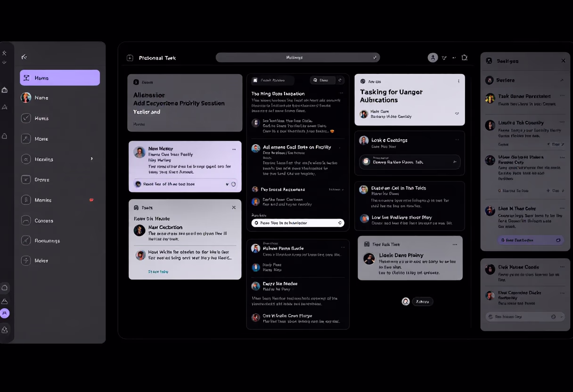Open the dropdown arrow in side panel bottom input
573x392 pixels.
click(561, 317)
